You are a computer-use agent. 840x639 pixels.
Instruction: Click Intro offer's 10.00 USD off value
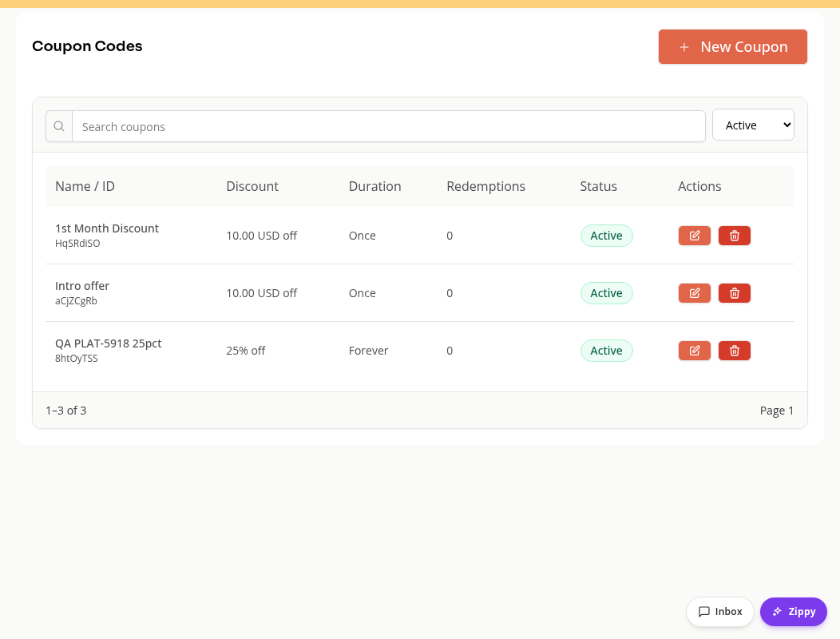(x=261, y=293)
